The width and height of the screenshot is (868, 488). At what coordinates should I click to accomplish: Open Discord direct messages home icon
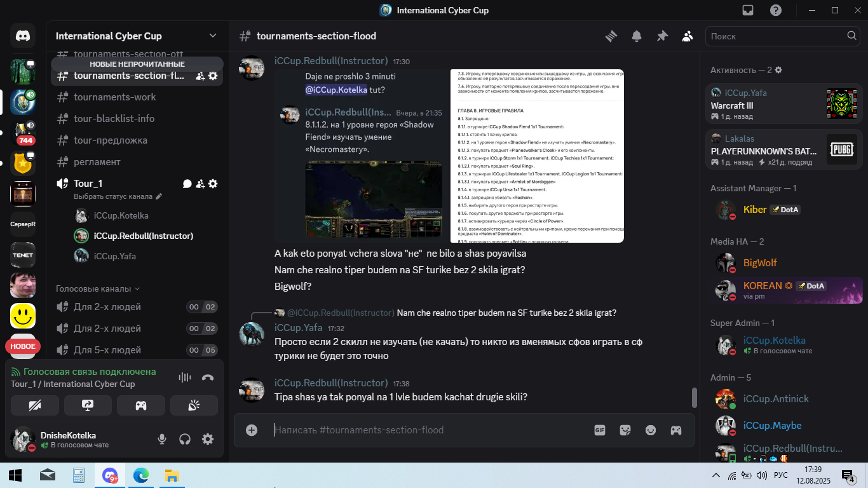point(23,36)
